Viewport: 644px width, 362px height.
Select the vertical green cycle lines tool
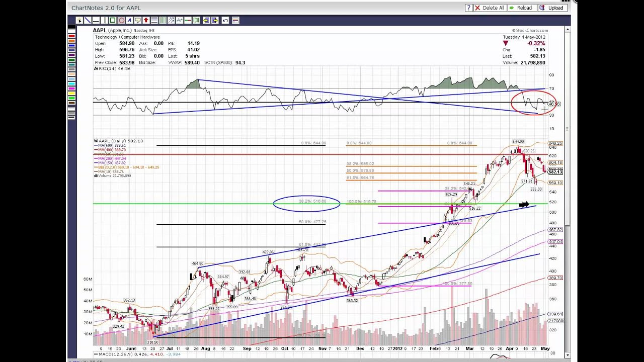(163, 20)
